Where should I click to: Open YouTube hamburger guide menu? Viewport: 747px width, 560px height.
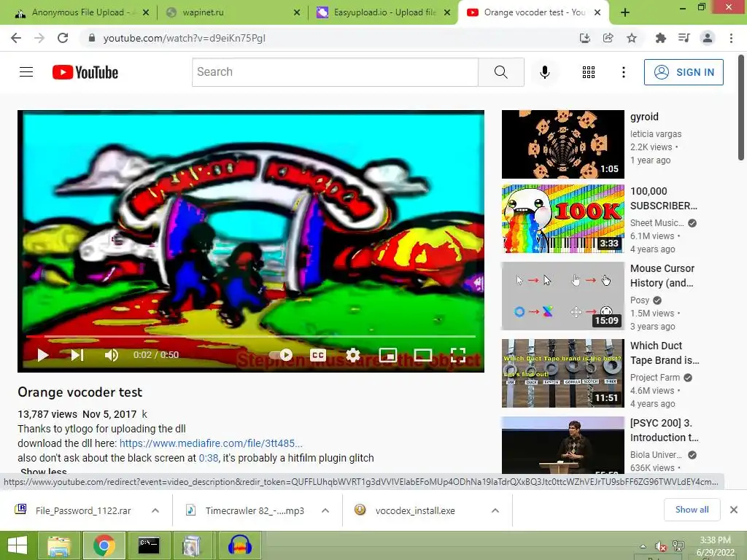point(26,72)
